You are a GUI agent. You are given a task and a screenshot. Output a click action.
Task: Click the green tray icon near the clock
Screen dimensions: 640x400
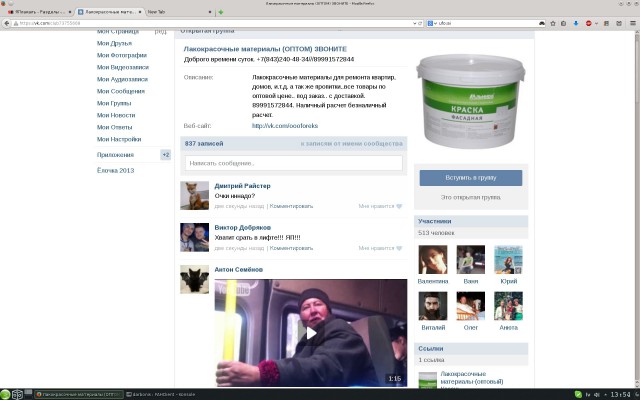pyautogui.click(x=578, y=394)
